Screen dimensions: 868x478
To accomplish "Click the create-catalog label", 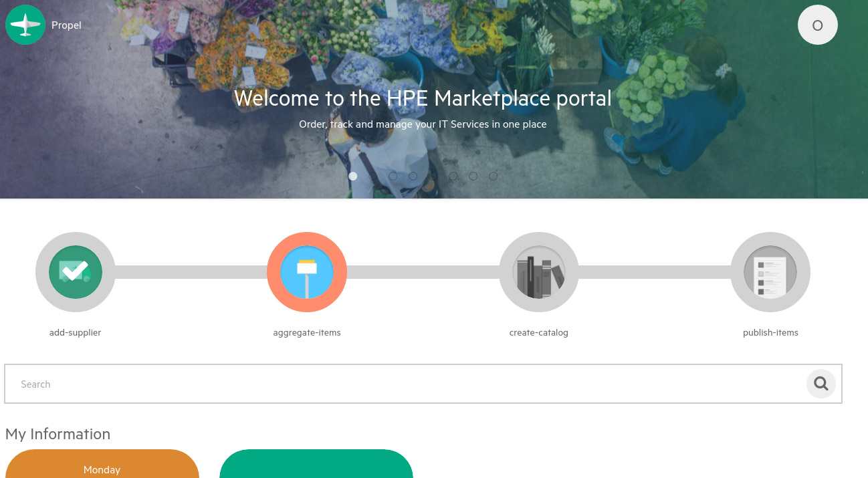I will click(539, 332).
